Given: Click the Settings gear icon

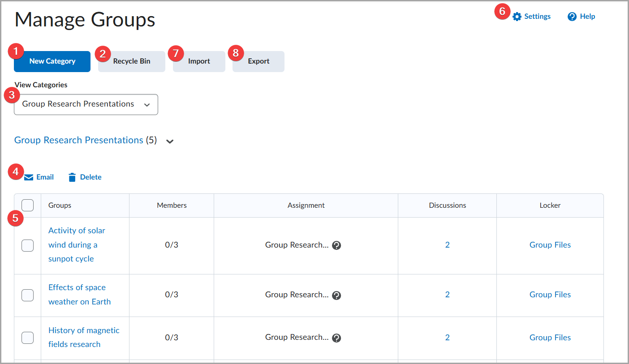Looking at the screenshot, I should tap(517, 16).
